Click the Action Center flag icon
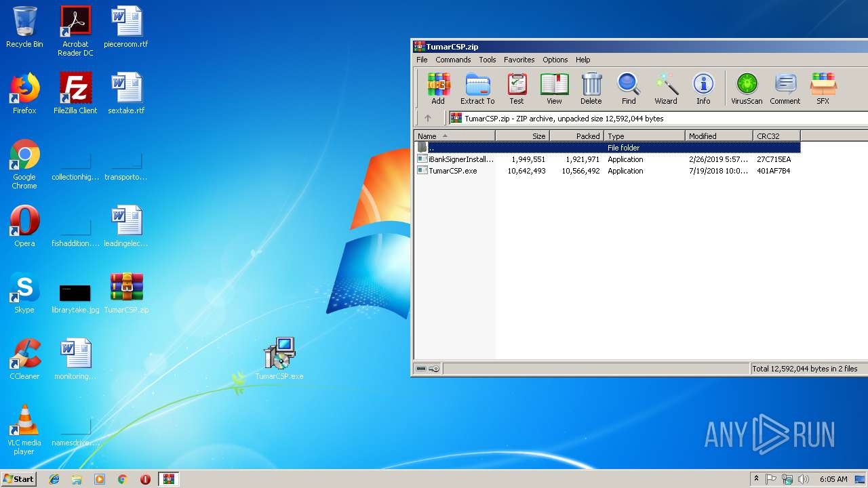This screenshot has height=488, width=868. pyautogui.click(x=771, y=479)
